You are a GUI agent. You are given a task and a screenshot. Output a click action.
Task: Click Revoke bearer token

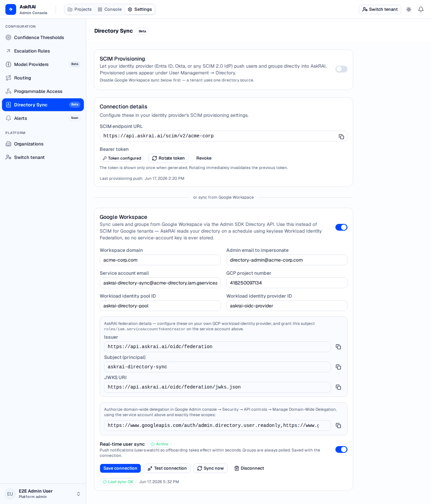point(204,158)
